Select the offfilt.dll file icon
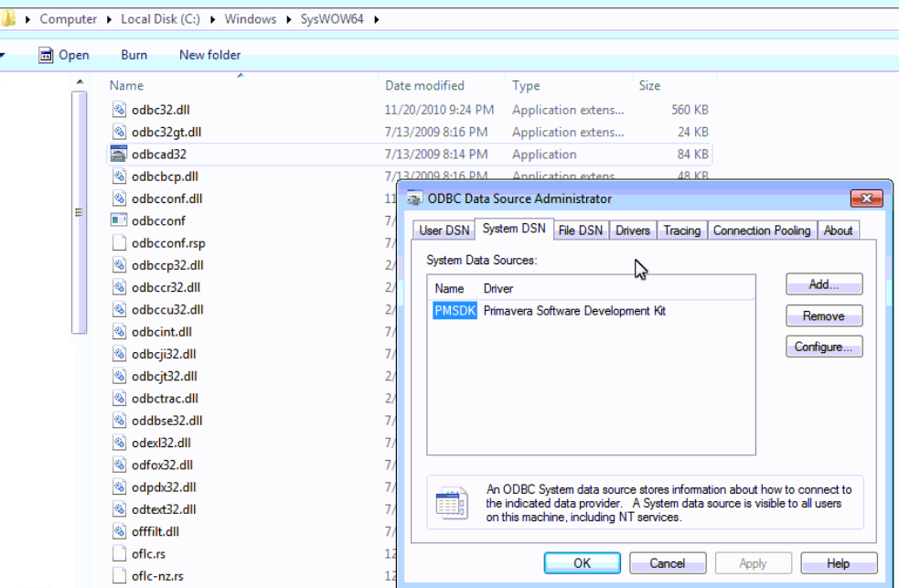The image size is (899, 588). click(118, 531)
